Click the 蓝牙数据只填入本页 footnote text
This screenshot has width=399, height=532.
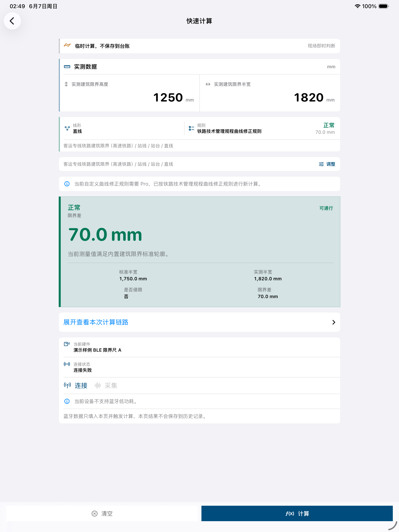click(x=135, y=416)
